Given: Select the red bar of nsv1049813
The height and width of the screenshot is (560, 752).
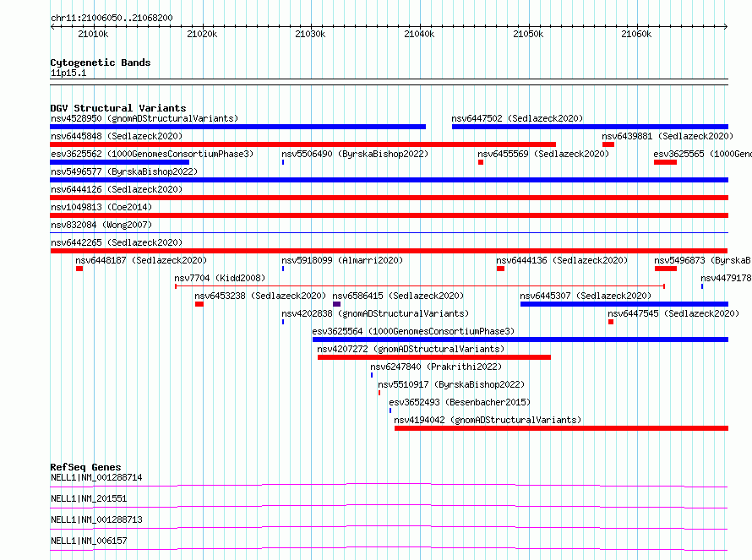Looking at the screenshot, I should click(389, 215).
